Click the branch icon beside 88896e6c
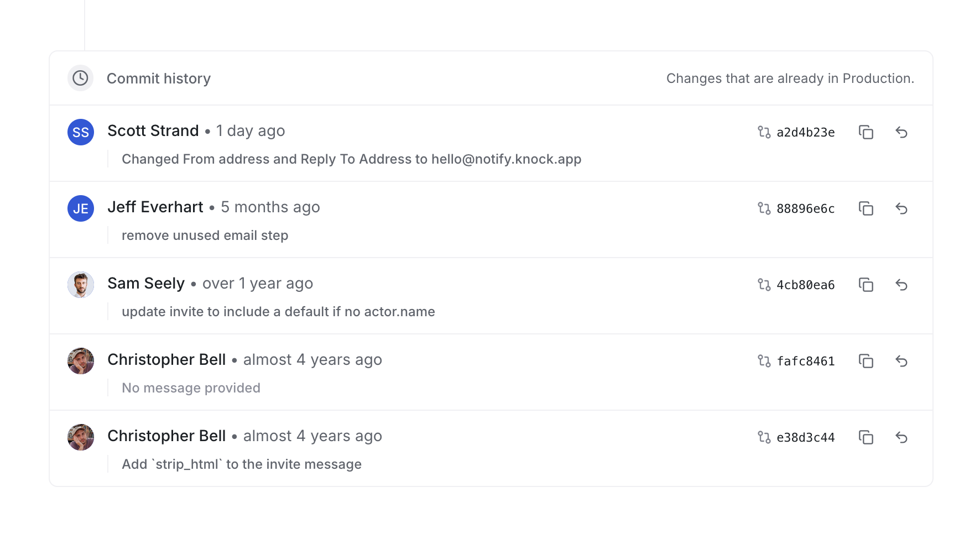Image resolution: width=980 pixels, height=534 pixels. pos(764,208)
